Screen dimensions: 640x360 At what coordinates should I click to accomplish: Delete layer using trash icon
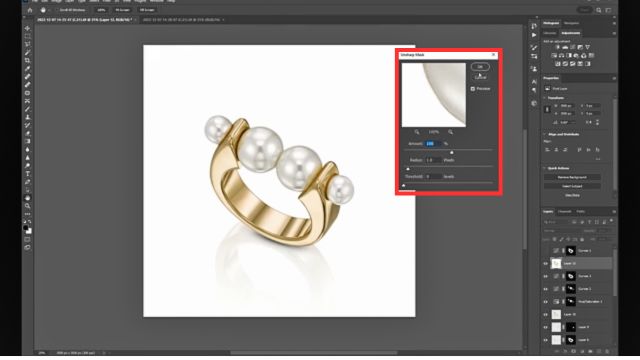607,351
